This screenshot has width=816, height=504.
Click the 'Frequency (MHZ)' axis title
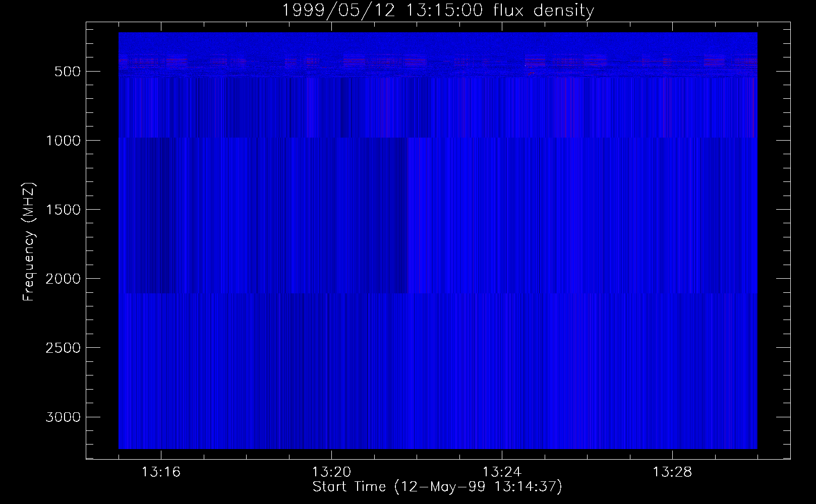coord(29,241)
